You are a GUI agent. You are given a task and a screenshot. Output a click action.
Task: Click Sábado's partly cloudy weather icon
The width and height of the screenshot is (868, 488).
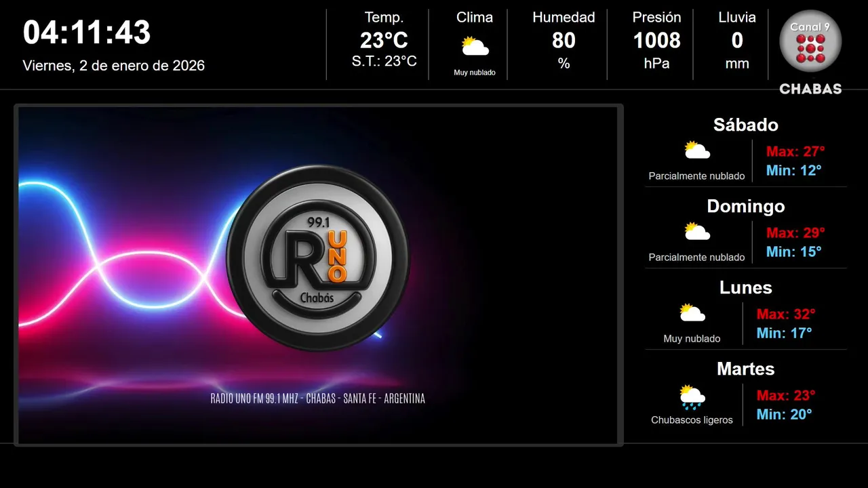696,150
